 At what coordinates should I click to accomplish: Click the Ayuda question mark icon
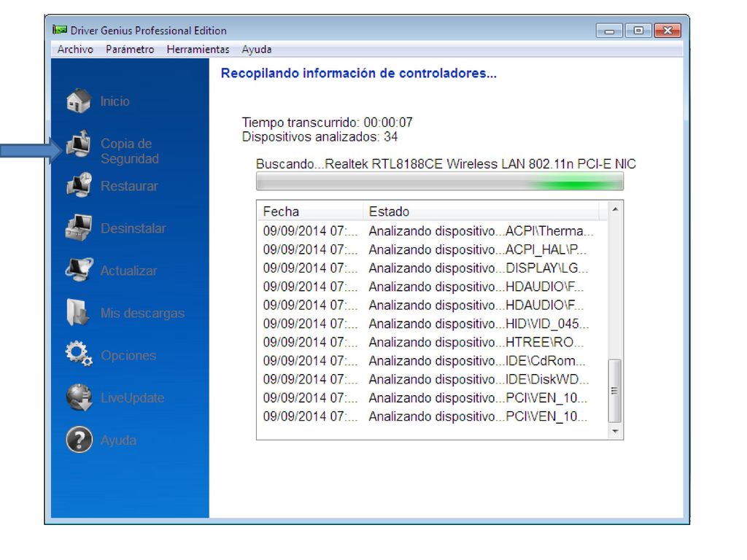click(79, 440)
